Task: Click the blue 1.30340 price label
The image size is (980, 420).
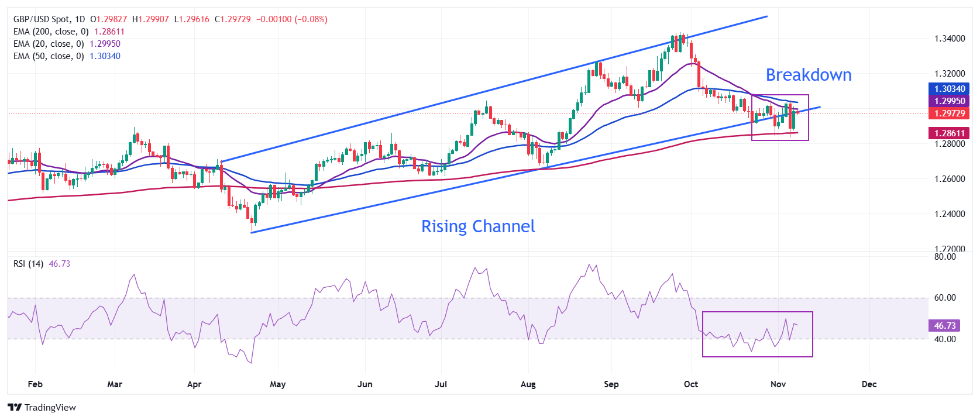Action: pyautogui.click(x=949, y=89)
